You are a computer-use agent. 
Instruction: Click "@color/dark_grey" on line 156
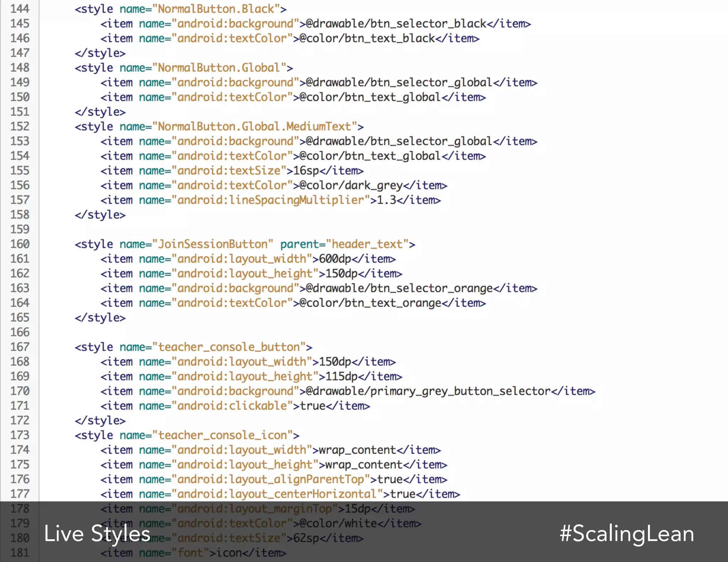[351, 185]
